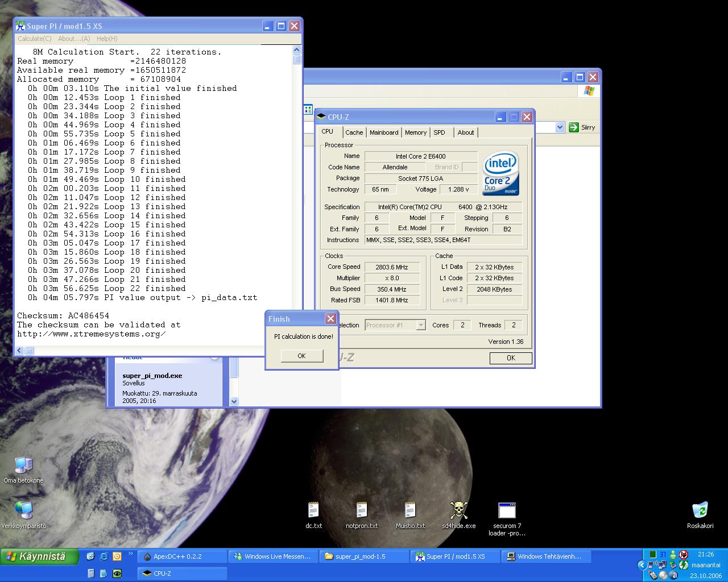This screenshot has width=728, height=582.
Task: Click Bus Speed value 350.4 MHz
Action: tap(392, 289)
